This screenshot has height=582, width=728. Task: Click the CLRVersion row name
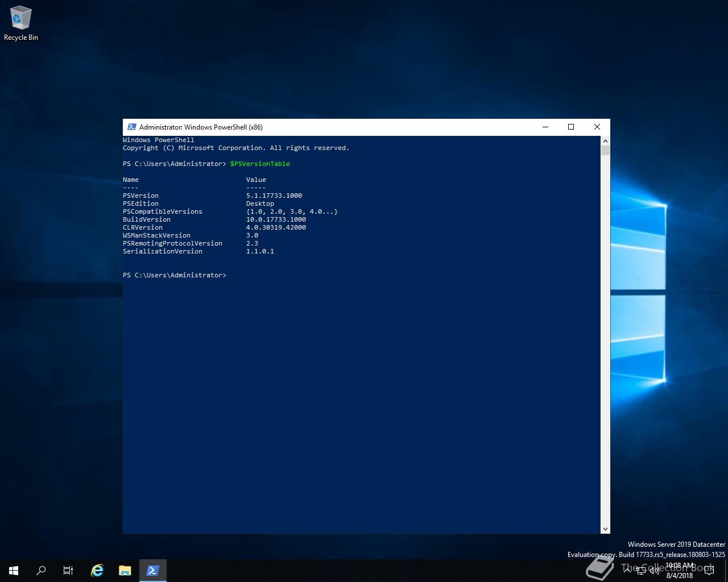(143, 227)
